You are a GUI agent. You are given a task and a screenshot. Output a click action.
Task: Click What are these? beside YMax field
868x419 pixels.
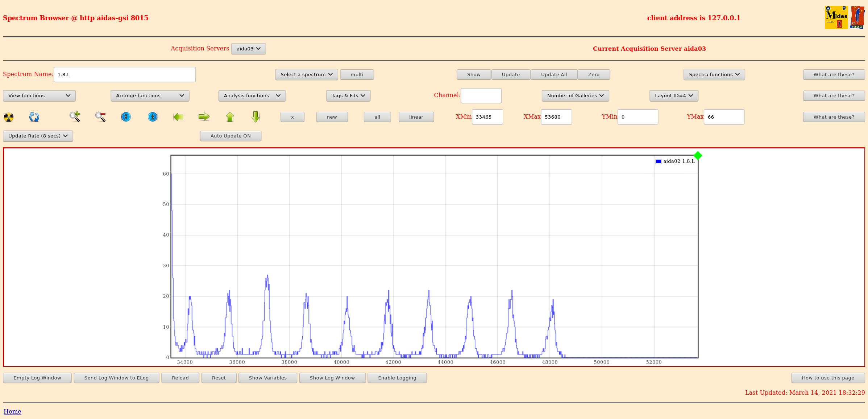(834, 117)
